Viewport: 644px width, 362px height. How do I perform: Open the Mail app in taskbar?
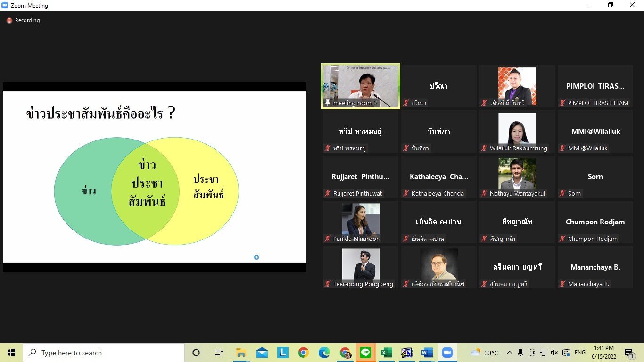click(x=262, y=353)
